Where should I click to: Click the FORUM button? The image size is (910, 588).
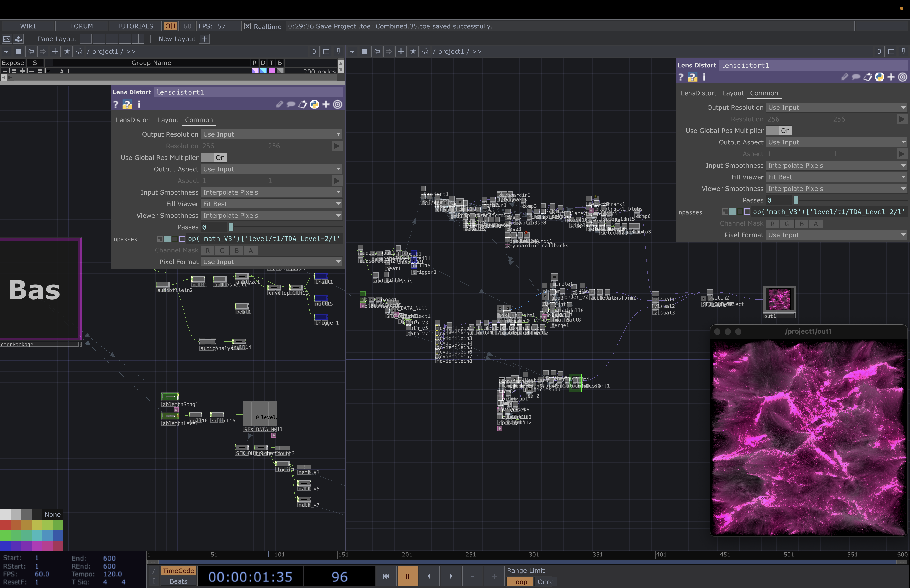coord(81,26)
